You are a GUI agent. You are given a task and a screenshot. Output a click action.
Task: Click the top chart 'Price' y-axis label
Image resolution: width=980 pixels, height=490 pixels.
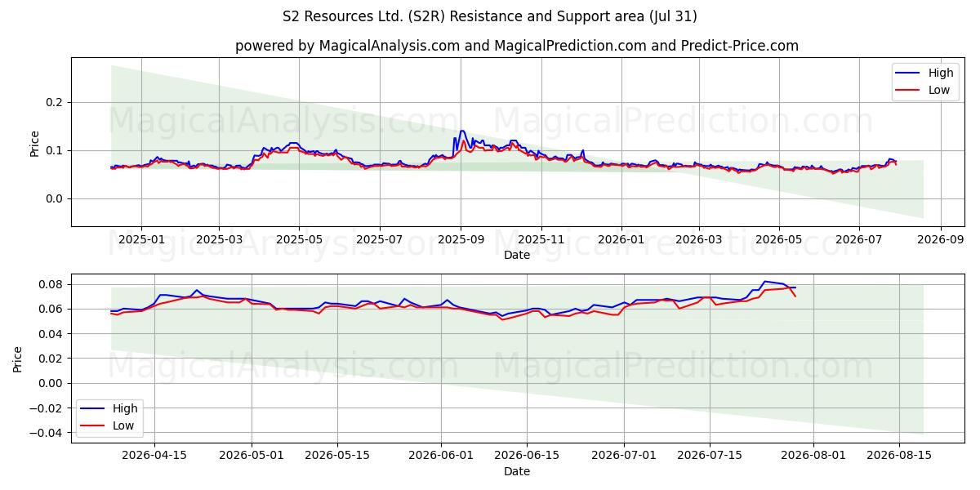tap(34, 142)
